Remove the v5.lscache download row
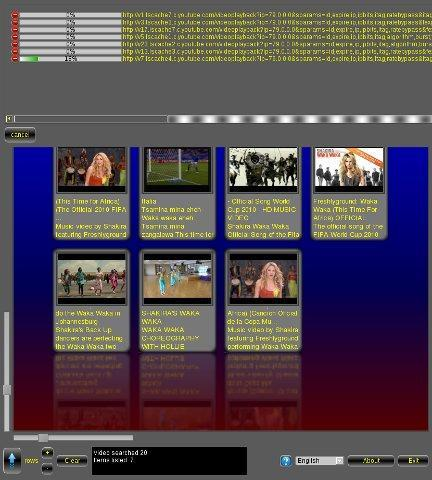 click(x=15, y=37)
